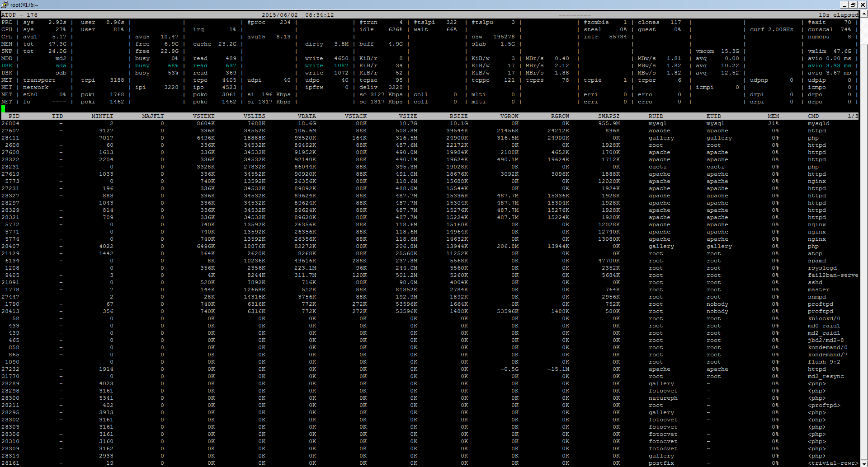Click the VDATA column header
Viewport: 868px width, 467px height.
307,116
